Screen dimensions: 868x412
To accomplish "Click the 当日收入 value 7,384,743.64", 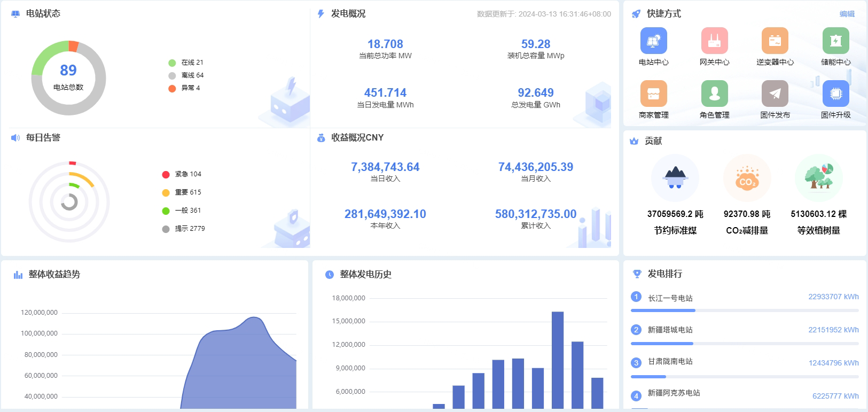I will (x=385, y=167).
